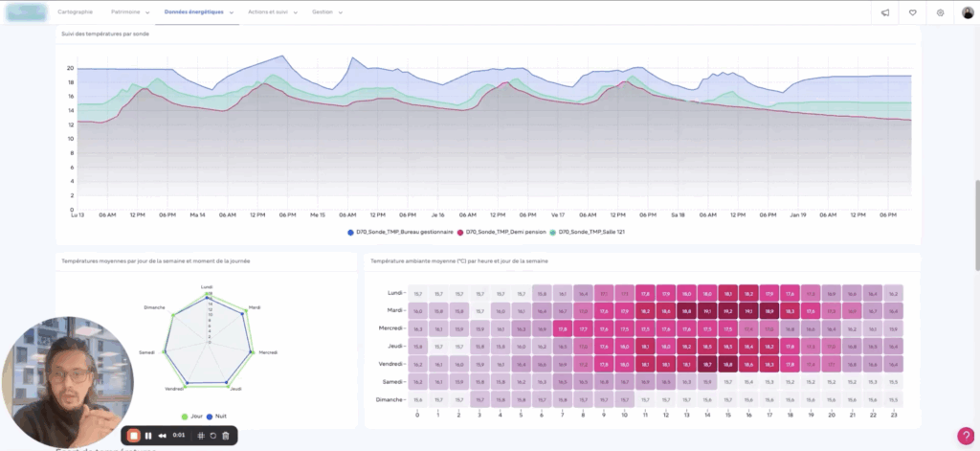The width and height of the screenshot is (980, 451).
Task: Open the announcements megaphone icon
Action: 884,12
